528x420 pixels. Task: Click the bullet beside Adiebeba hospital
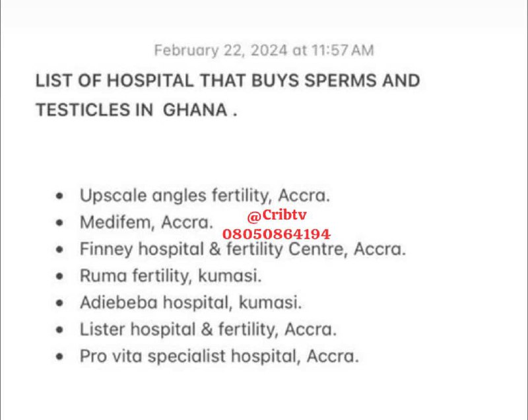click(x=59, y=303)
